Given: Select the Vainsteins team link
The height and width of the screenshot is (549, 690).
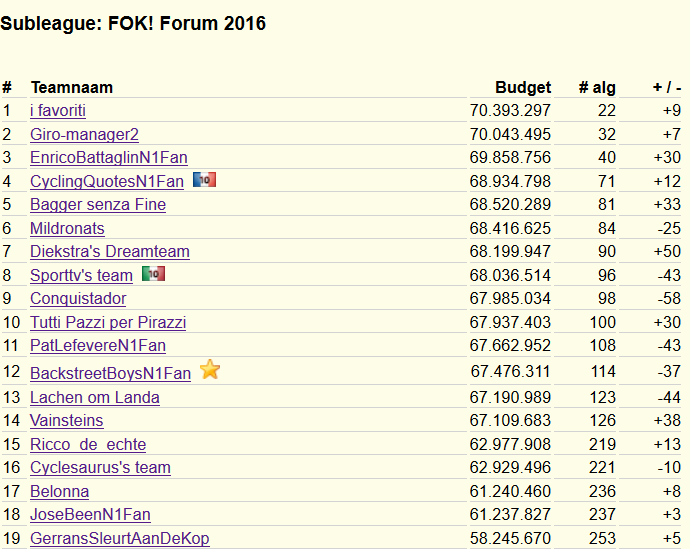Looking at the screenshot, I should coord(66,421).
